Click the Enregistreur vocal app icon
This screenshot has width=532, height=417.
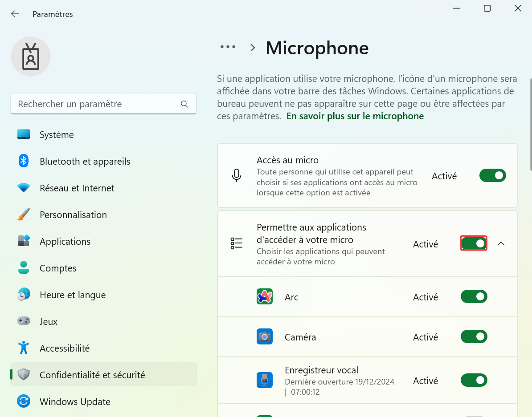pos(265,380)
